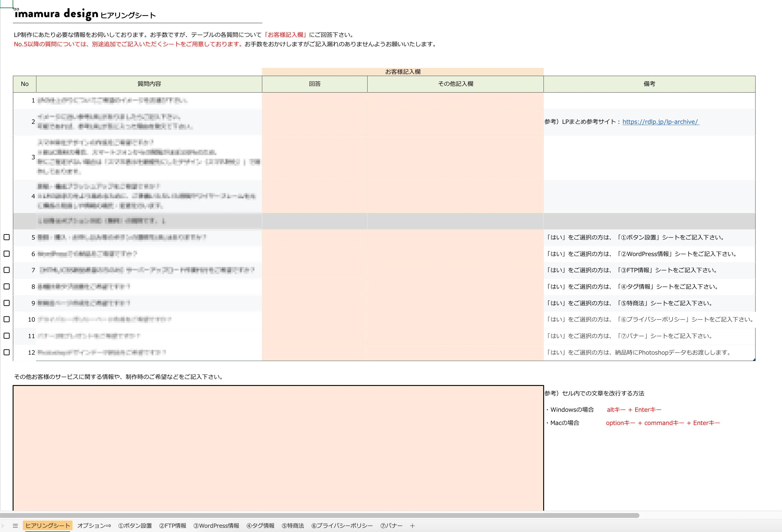The image size is (782, 532).
Task: Click the row number 4 cell
Action: pyautogui.click(x=25, y=196)
